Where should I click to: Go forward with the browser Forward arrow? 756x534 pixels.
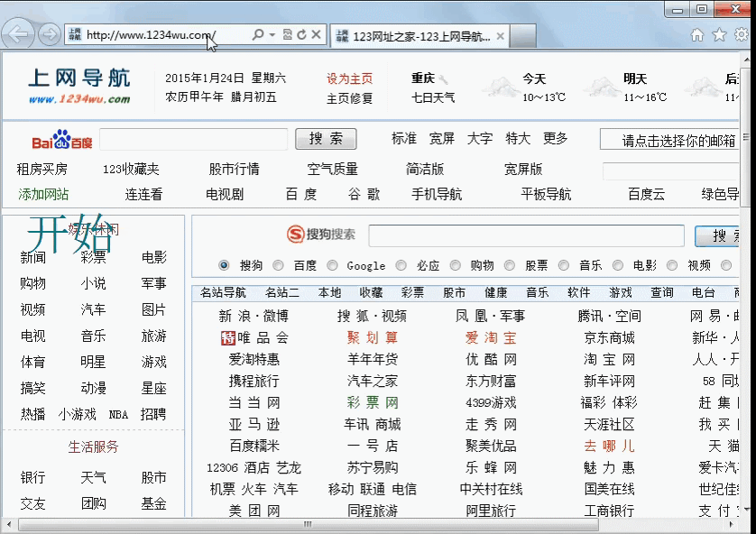pyautogui.click(x=50, y=34)
